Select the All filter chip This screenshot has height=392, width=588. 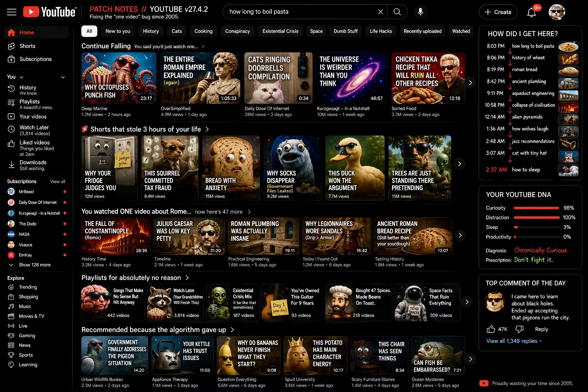(89, 31)
